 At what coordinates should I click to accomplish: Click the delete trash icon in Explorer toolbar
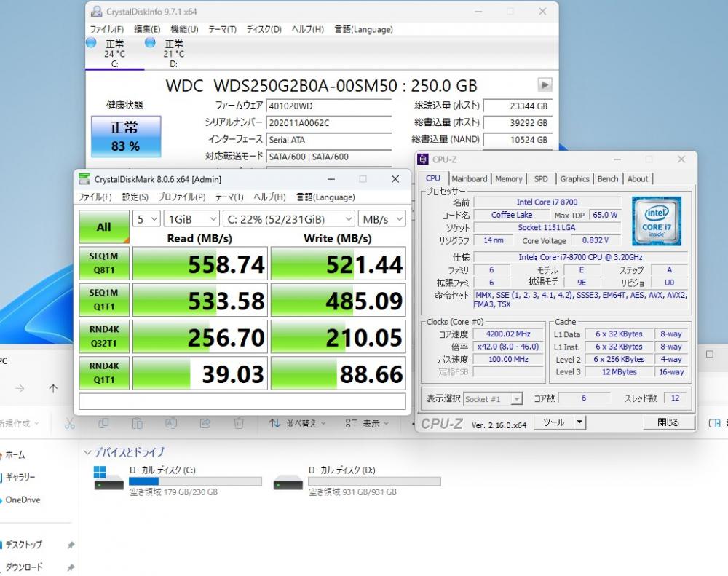coord(239,423)
